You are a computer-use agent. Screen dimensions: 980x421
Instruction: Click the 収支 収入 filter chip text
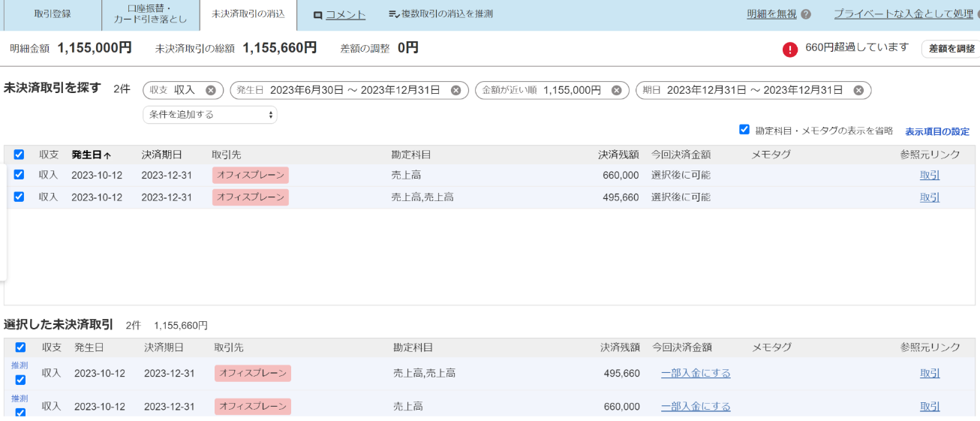point(172,90)
